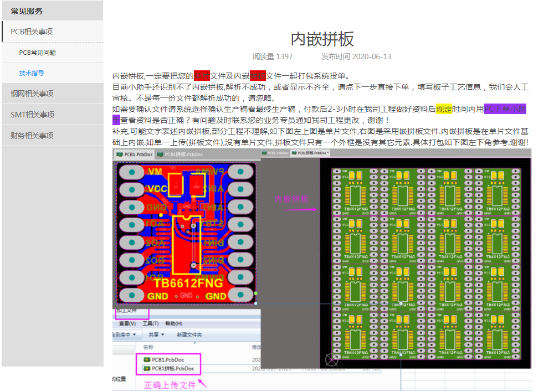Click the PCB1.PcbDoc file icon in file list

(x=147, y=359)
